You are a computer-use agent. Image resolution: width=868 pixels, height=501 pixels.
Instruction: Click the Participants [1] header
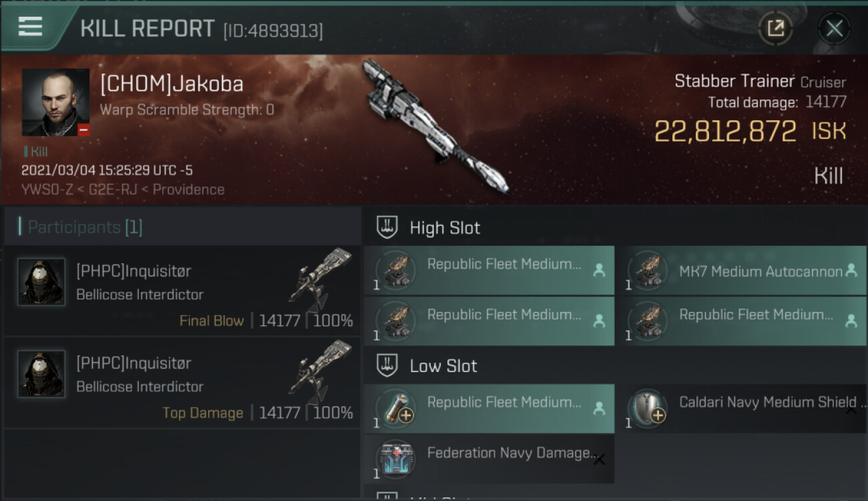(85, 227)
